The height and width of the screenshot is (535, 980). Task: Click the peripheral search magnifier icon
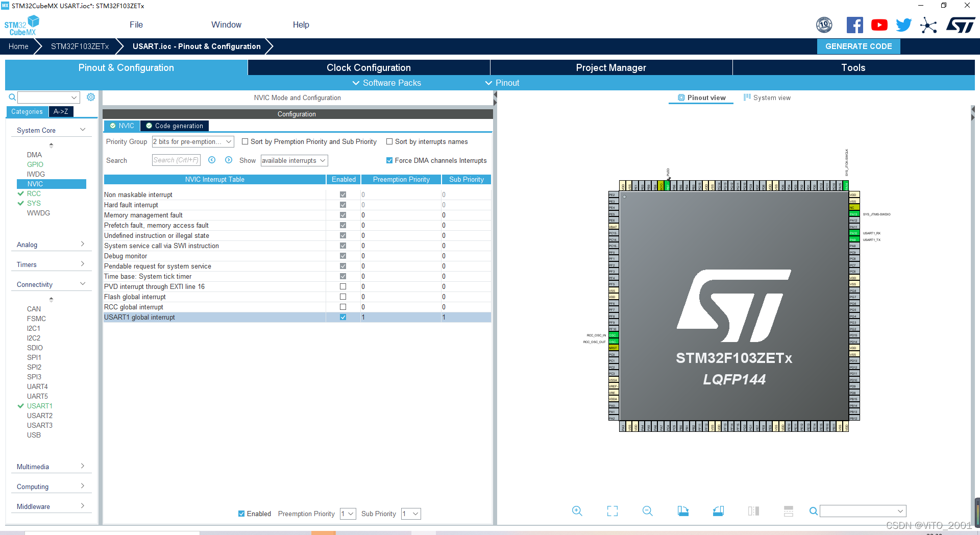12,97
